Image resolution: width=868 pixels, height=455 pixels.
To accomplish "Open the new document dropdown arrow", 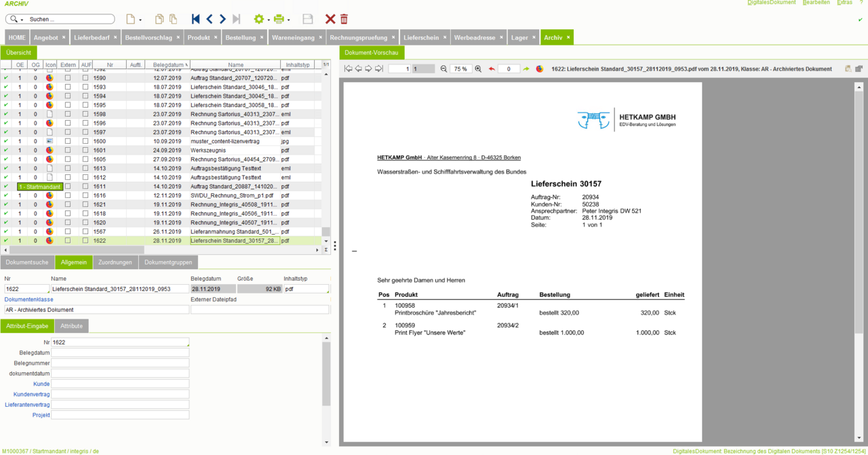I will point(140,20).
